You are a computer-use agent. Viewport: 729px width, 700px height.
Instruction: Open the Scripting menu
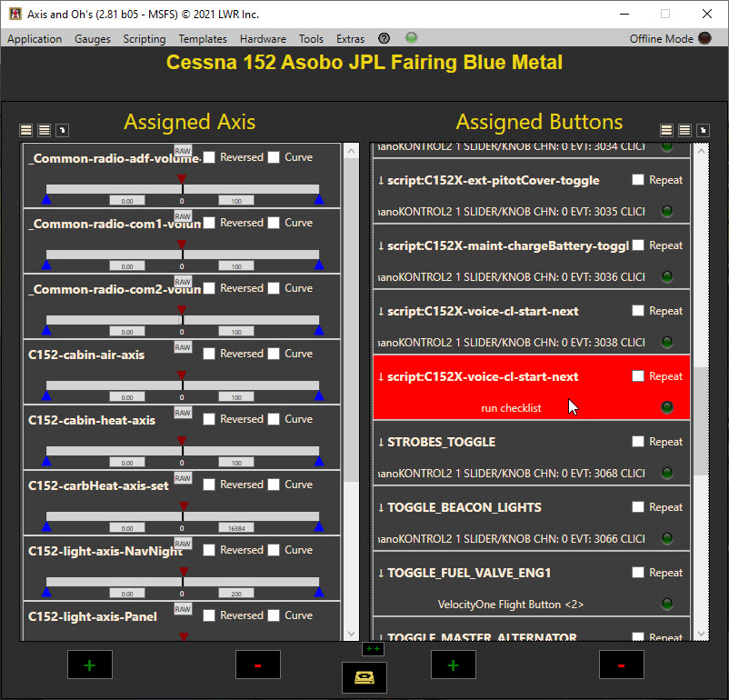point(145,39)
